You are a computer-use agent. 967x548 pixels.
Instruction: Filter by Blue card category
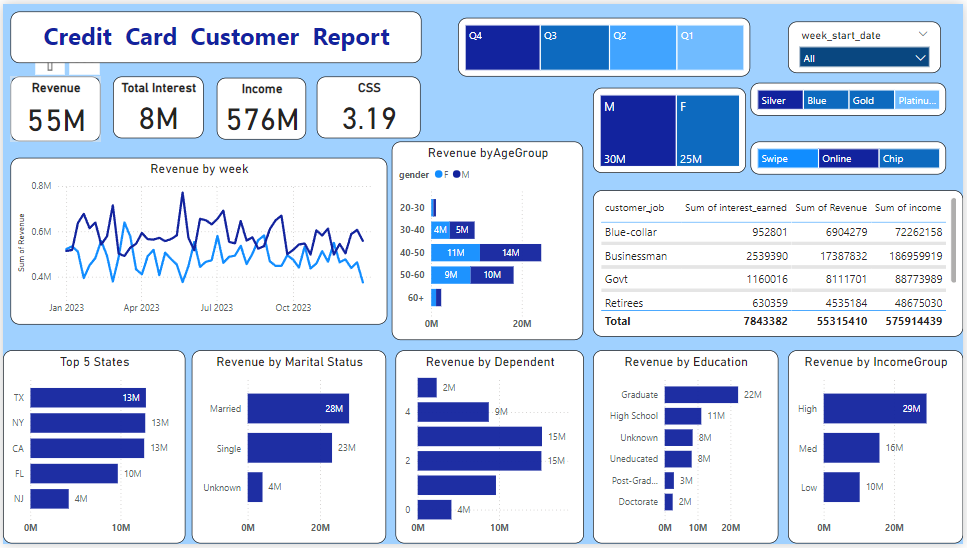click(825, 100)
